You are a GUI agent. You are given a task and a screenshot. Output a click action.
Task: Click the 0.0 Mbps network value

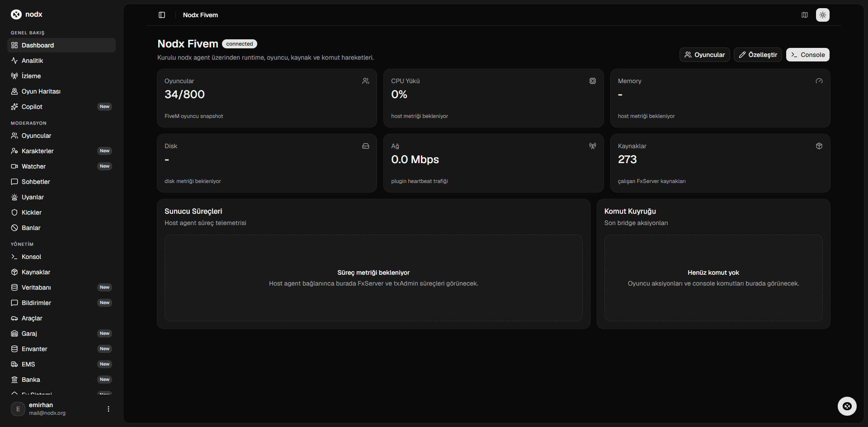[415, 160]
